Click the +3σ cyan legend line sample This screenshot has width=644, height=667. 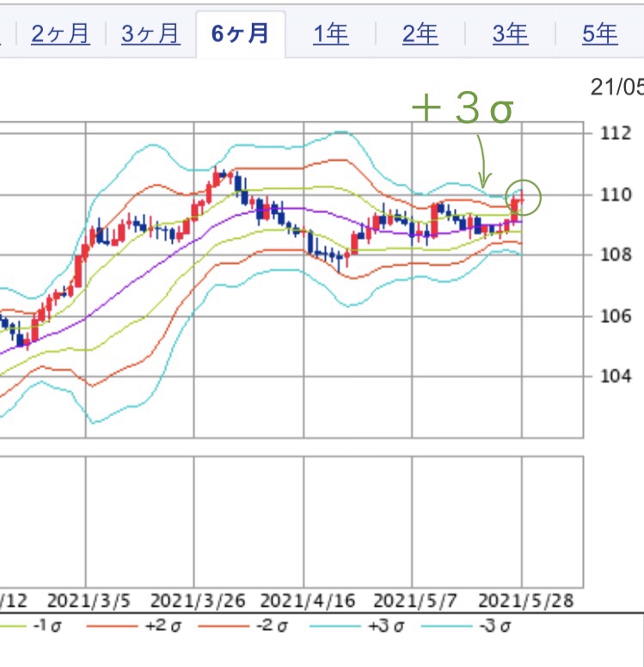point(335,626)
